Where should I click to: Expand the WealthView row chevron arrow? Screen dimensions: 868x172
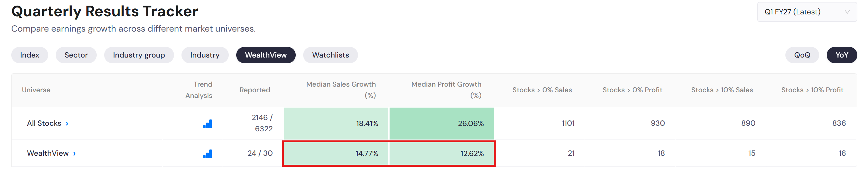click(x=74, y=154)
